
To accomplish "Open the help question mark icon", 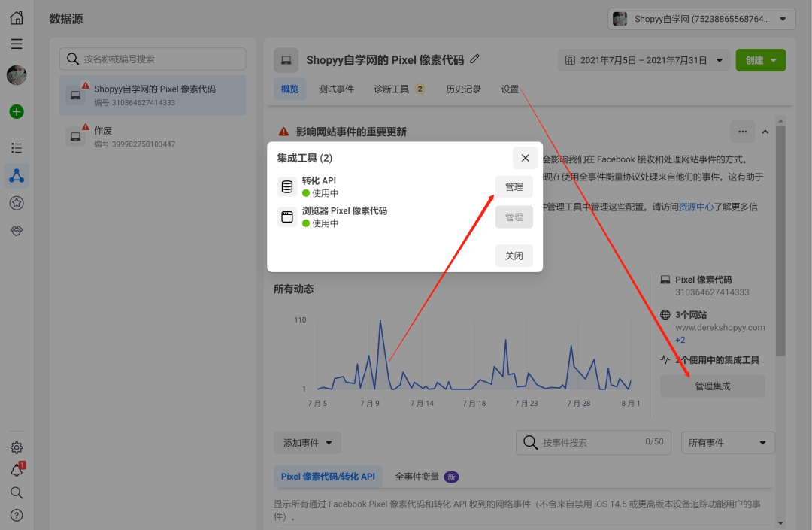I will [x=17, y=516].
